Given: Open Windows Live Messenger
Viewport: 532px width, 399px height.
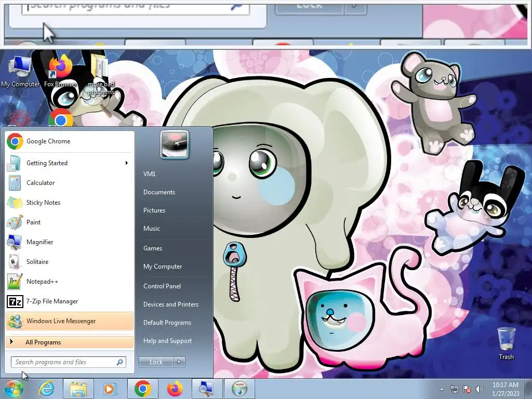Looking at the screenshot, I should click(70, 321).
